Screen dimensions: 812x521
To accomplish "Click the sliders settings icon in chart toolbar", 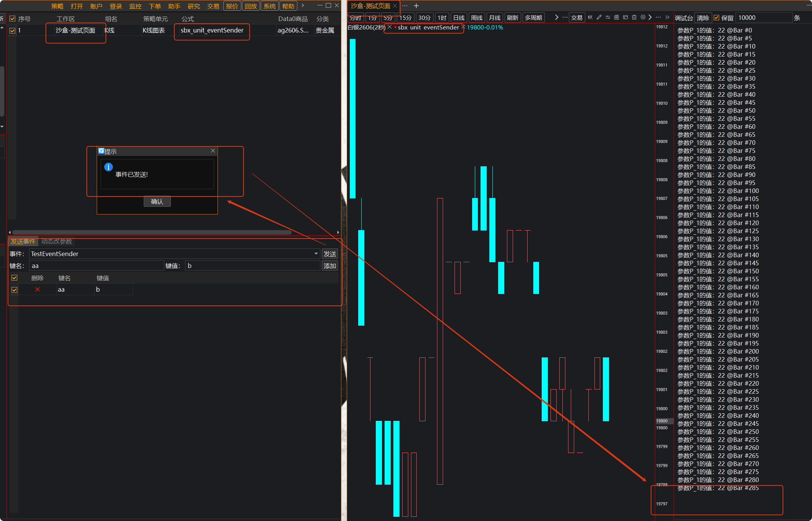I will click(x=608, y=17).
